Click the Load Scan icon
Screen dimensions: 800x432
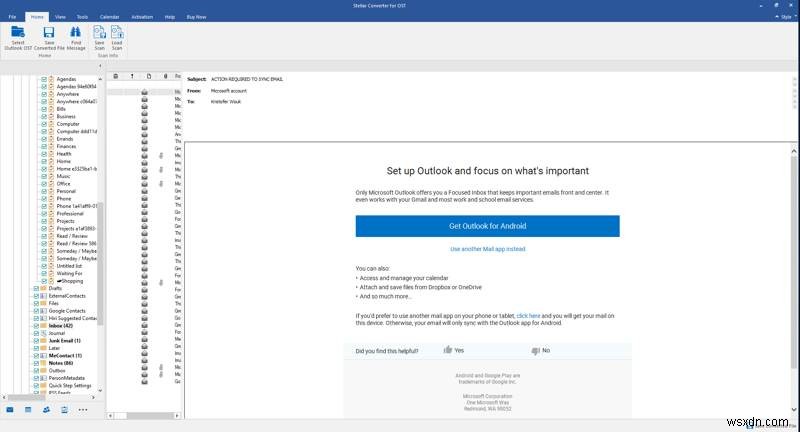[x=117, y=32]
